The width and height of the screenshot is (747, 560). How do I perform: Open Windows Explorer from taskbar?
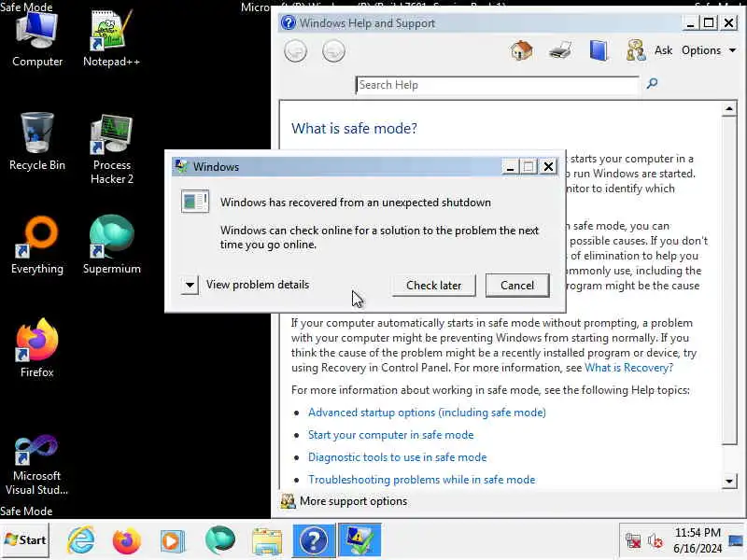pos(267,541)
